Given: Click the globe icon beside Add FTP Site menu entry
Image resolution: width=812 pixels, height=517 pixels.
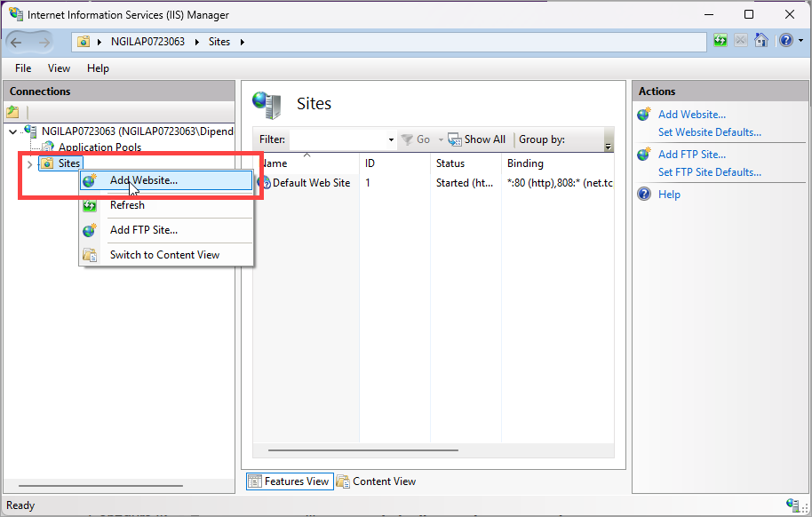Looking at the screenshot, I should 90,230.
